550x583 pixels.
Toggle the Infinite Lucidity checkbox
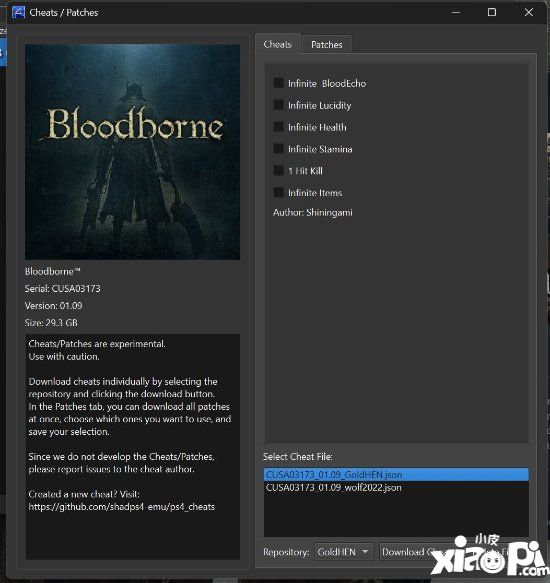pos(279,105)
